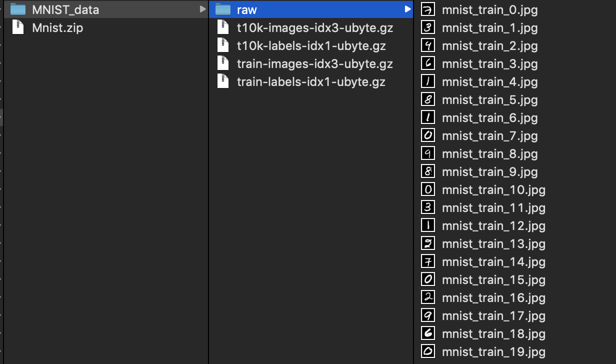616x364 pixels.
Task: Select mnist_train_19.jpg at the list bottom
Action: (493, 351)
